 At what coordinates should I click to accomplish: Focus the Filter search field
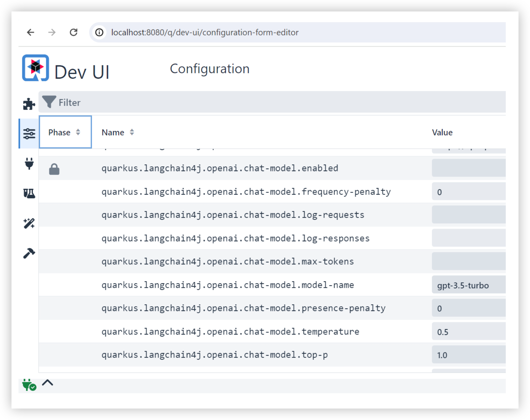coord(272,102)
